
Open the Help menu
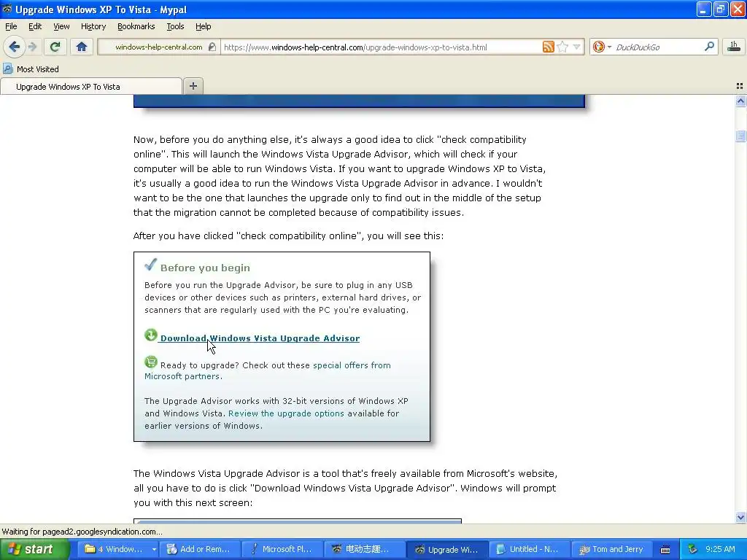203,26
